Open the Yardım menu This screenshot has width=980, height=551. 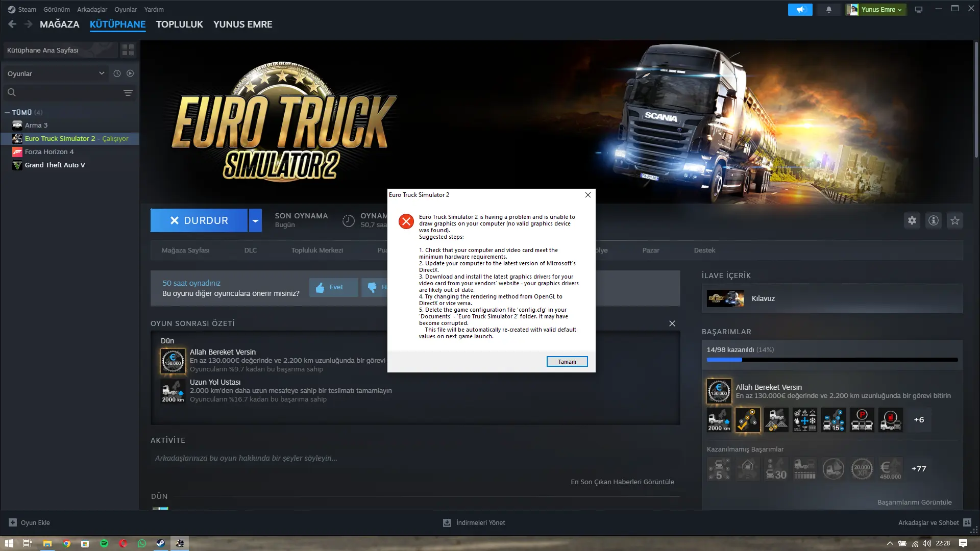154,9
